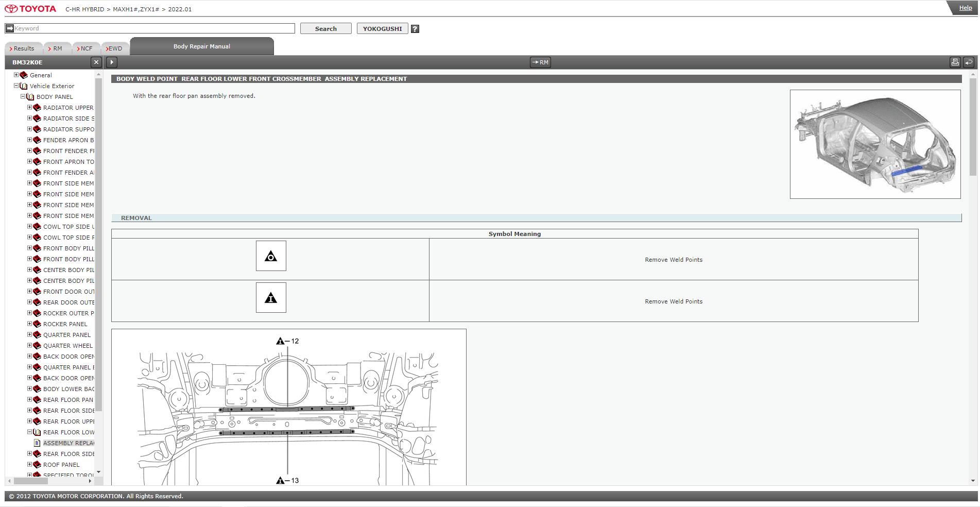The image size is (980, 507).
Task: Click the ROOF PANEL book icon
Action: 37,465
